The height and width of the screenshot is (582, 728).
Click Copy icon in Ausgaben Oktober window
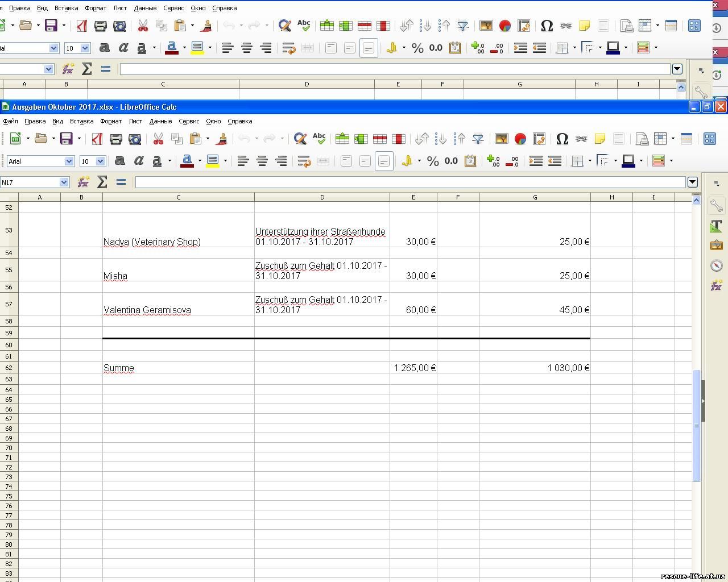click(177, 139)
